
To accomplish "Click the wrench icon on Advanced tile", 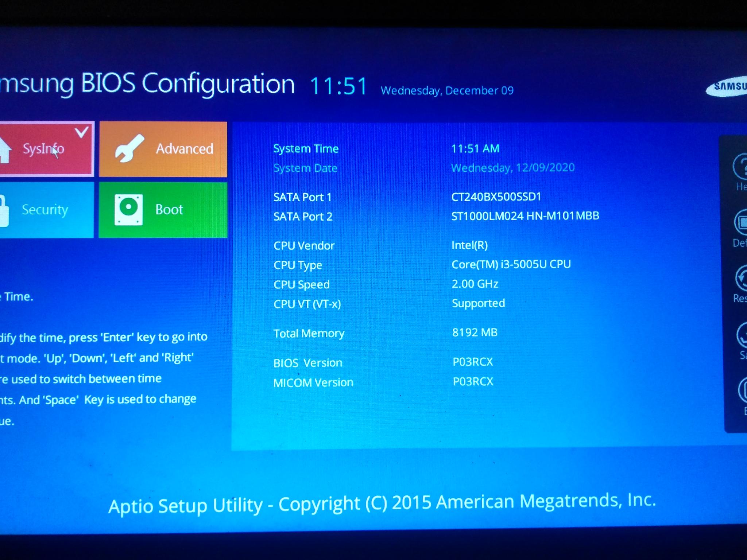I will (x=129, y=148).
